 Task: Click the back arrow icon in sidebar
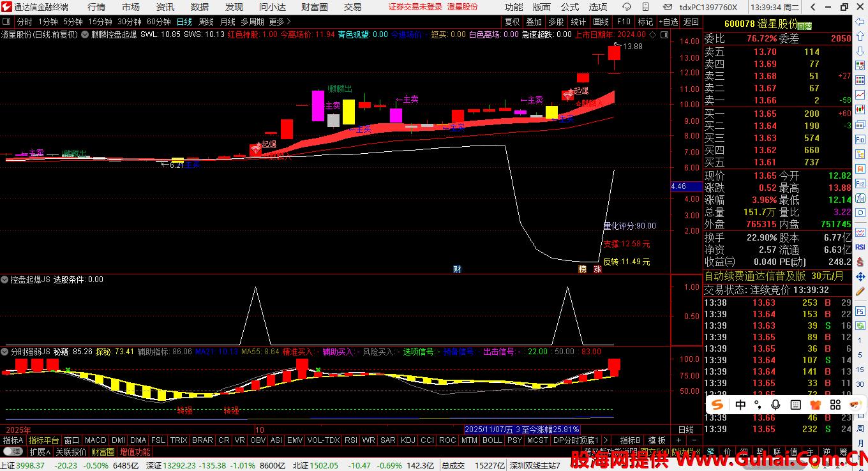pyautogui.click(x=860, y=22)
